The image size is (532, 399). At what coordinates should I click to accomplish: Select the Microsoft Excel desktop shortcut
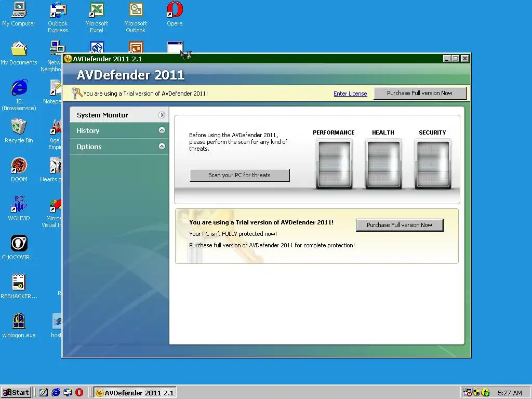[97, 17]
